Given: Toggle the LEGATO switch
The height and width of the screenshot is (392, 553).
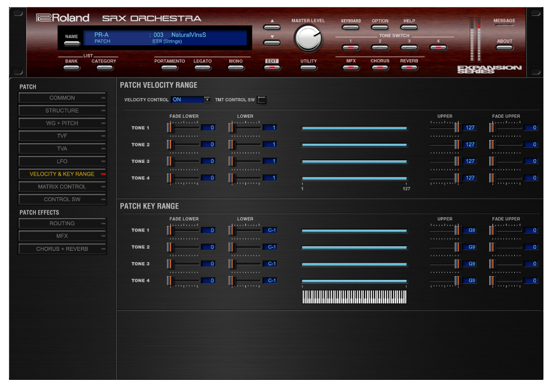Looking at the screenshot, I should [203, 67].
